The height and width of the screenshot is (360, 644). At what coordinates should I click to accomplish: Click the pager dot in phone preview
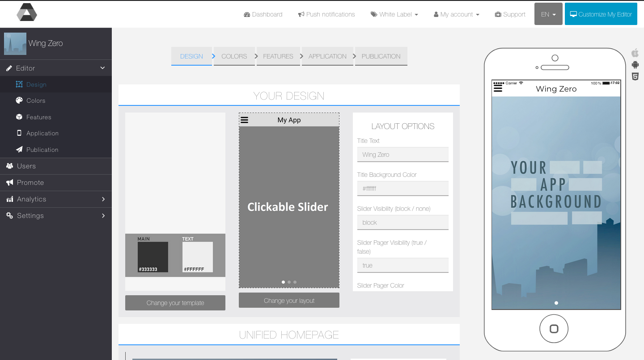click(556, 303)
